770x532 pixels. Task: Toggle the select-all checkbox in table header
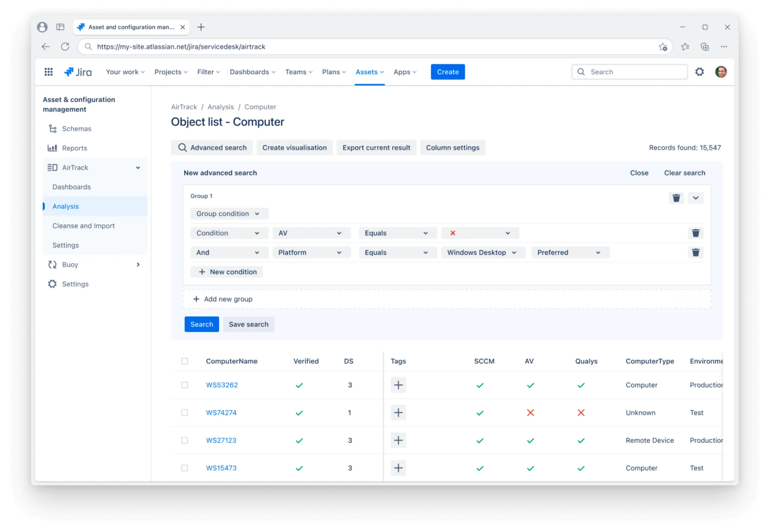[185, 361]
